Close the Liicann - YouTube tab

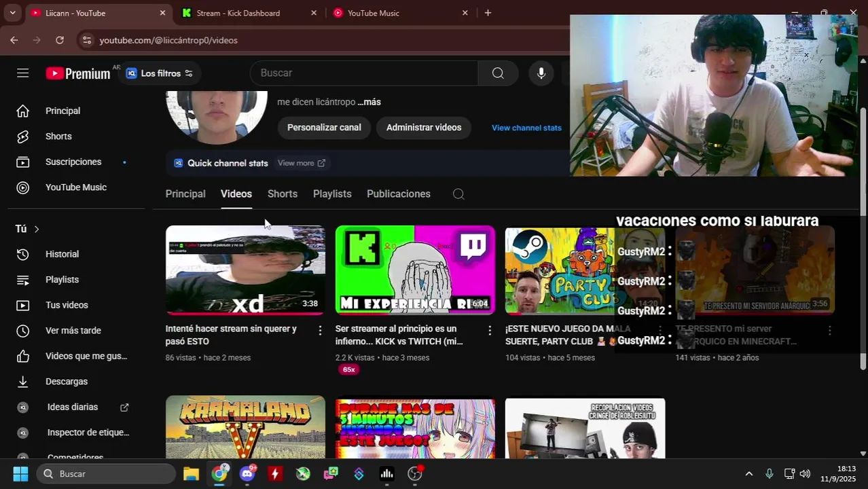[162, 13]
